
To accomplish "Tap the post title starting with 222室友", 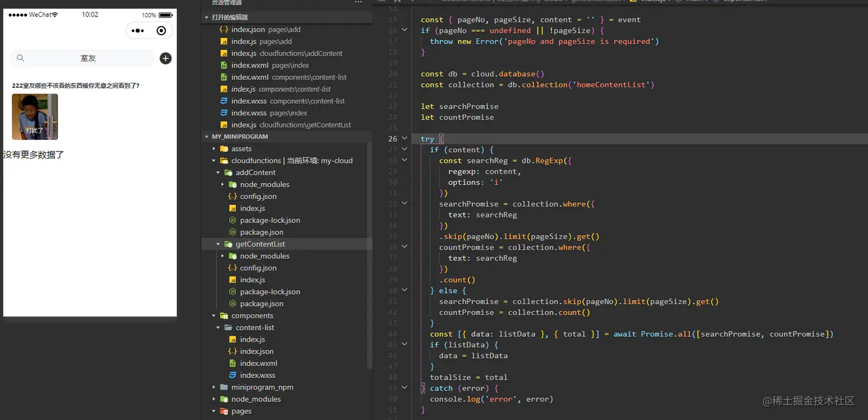I will click(76, 85).
